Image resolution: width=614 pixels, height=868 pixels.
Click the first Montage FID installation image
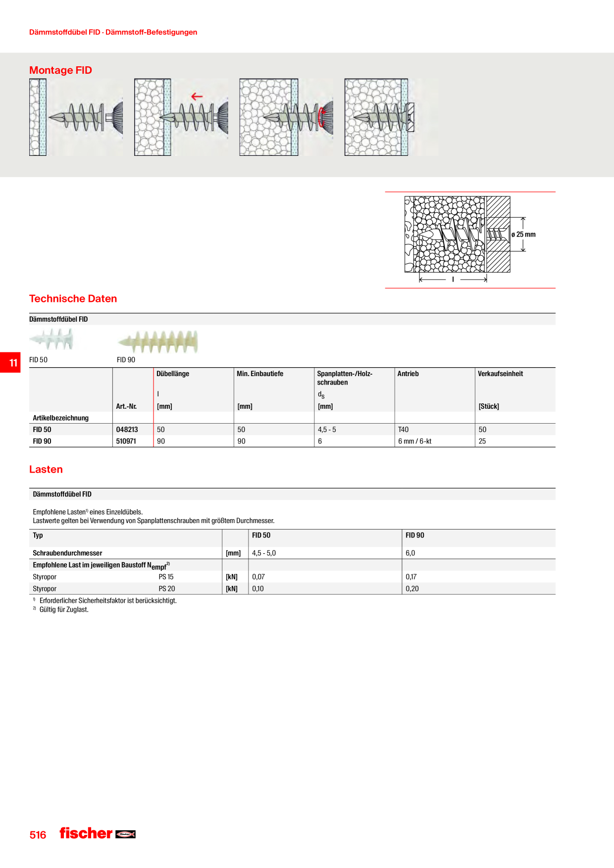(76, 117)
